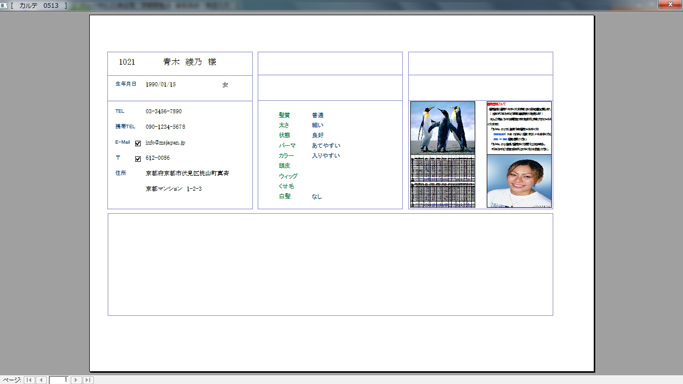Click the address line 京都マンション 1-2-3
This screenshot has width=683, height=384.
point(174,189)
